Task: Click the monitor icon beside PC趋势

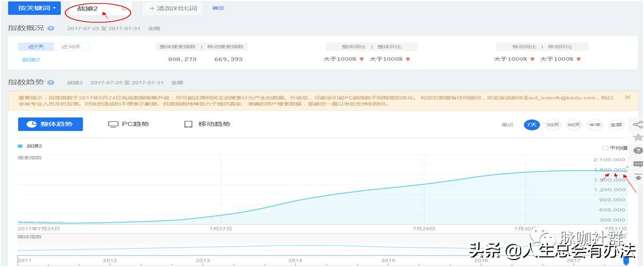Action: pyautogui.click(x=112, y=124)
